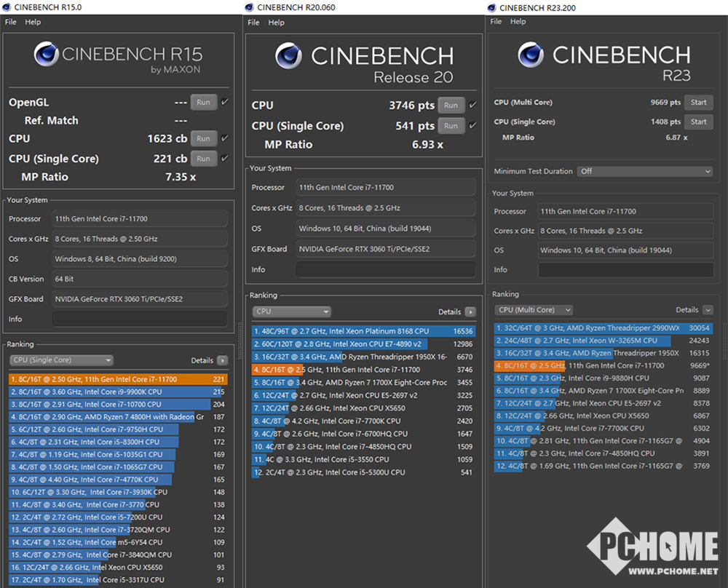Select the Core i5-8300H ranking row in R15

pyautogui.click(x=118, y=442)
